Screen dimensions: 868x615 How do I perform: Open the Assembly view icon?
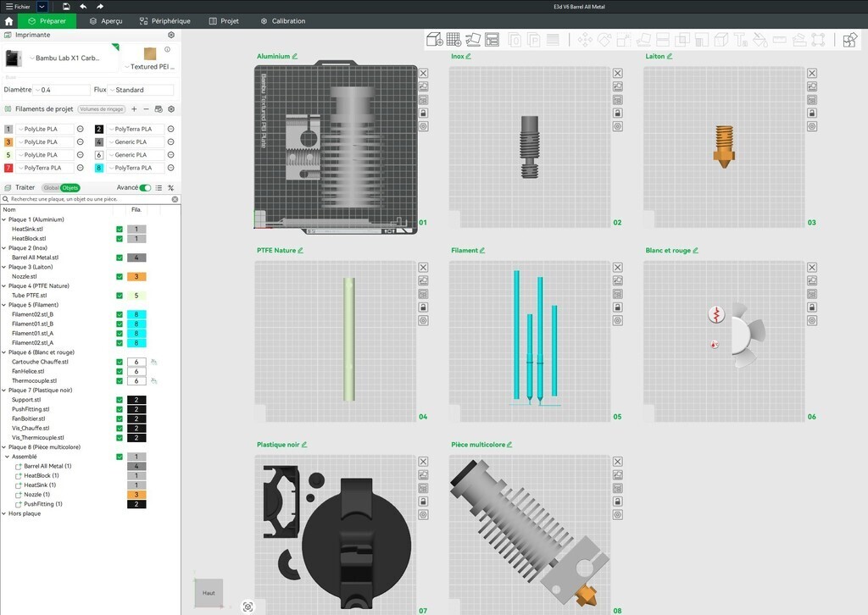849,40
